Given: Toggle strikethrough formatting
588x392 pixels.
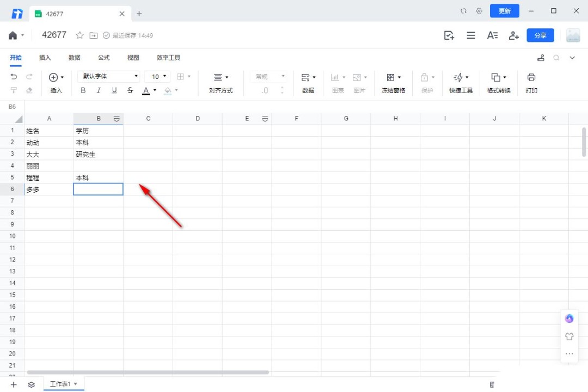Looking at the screenshot, I should 130,90.
